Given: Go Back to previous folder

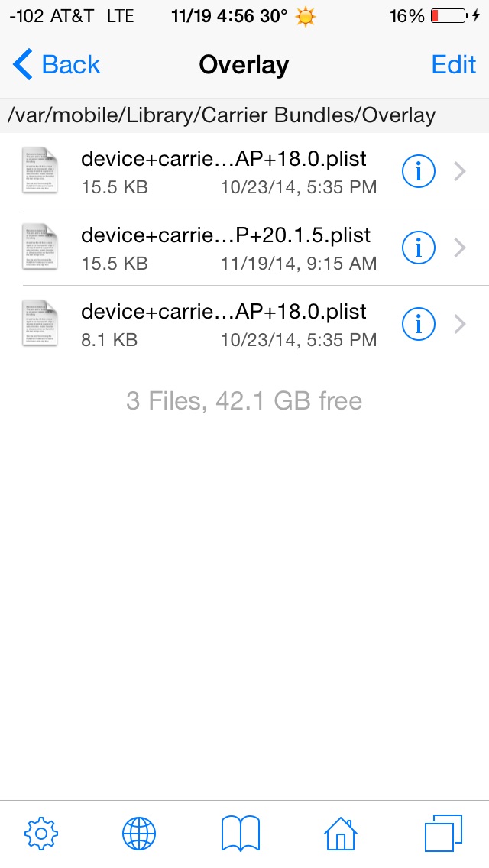Looking at the screenshot, I should point(57,65).
